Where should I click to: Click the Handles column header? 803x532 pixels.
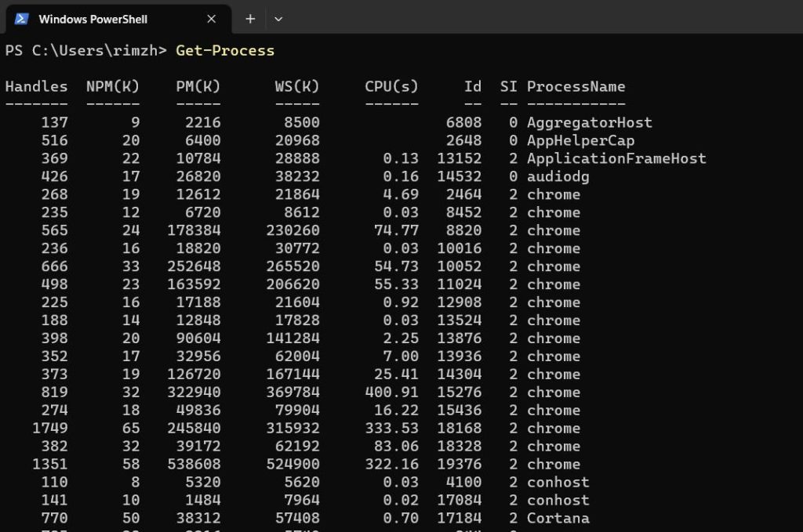coord(36,86)
